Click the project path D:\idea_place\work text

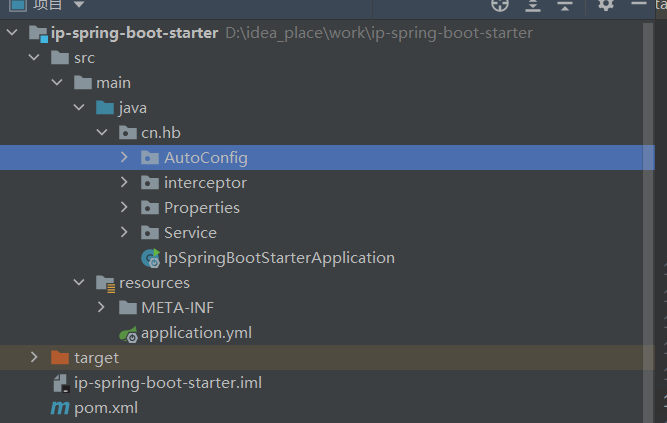pos(379,33)
